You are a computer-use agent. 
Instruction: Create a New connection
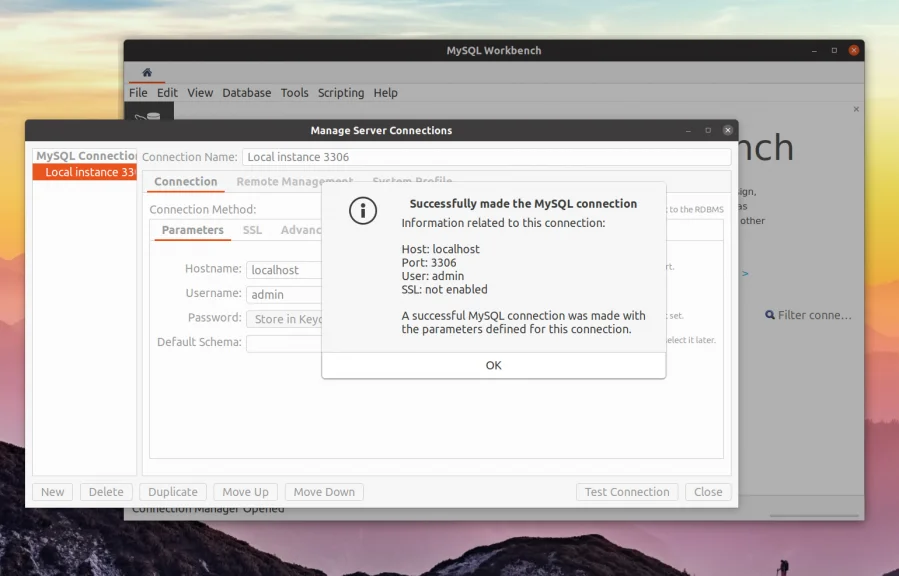(x=52, y=491)
